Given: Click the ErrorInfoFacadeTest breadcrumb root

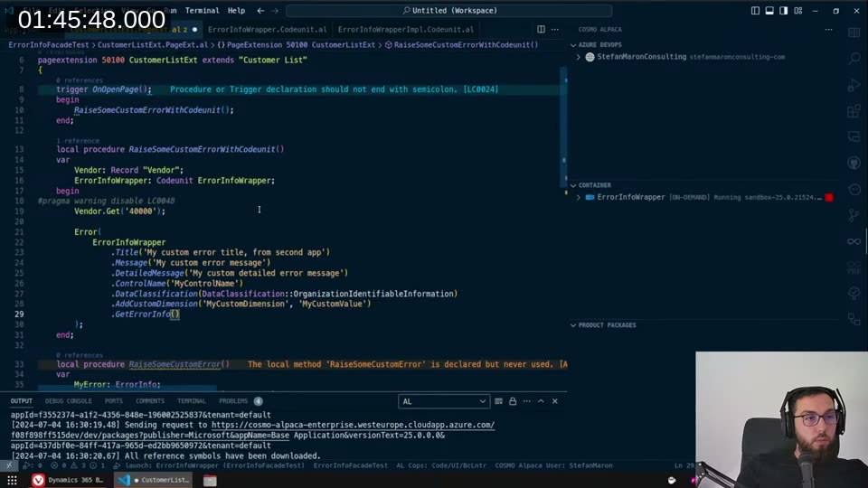Looking at the screenshot, I should 49,45.
